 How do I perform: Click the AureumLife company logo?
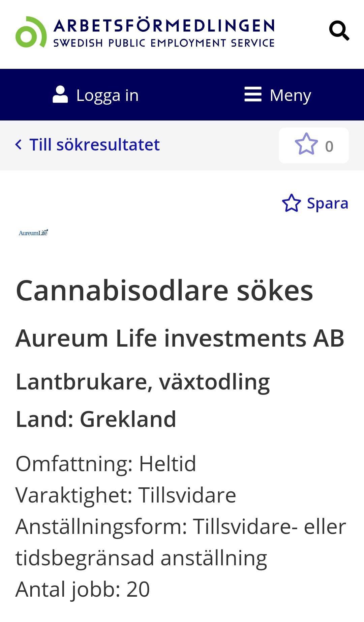(33, 233)
